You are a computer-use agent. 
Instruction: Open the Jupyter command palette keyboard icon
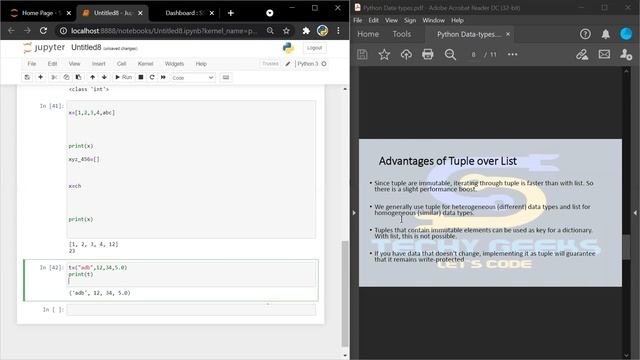226,77
